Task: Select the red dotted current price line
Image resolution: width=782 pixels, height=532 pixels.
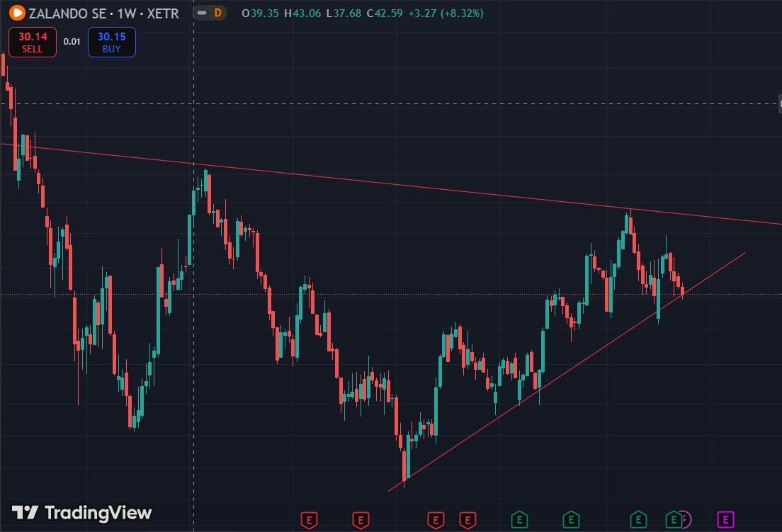Action: (x=391, y=295)
